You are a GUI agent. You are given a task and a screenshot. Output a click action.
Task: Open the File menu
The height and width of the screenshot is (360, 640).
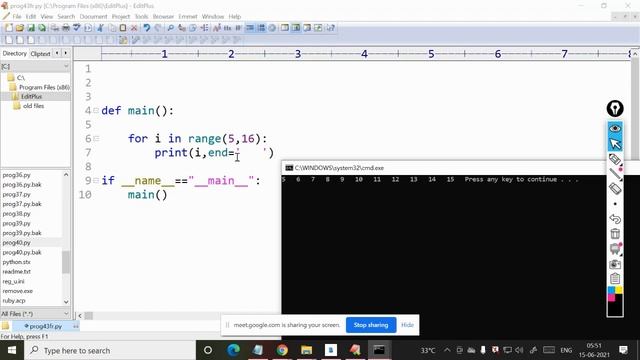pos(17,16)
